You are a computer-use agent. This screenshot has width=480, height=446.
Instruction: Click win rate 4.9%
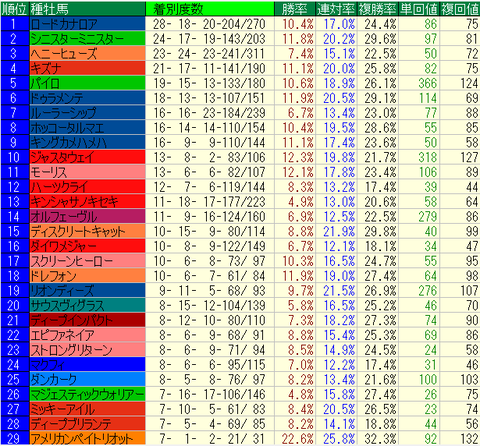(x=301, y=202)
